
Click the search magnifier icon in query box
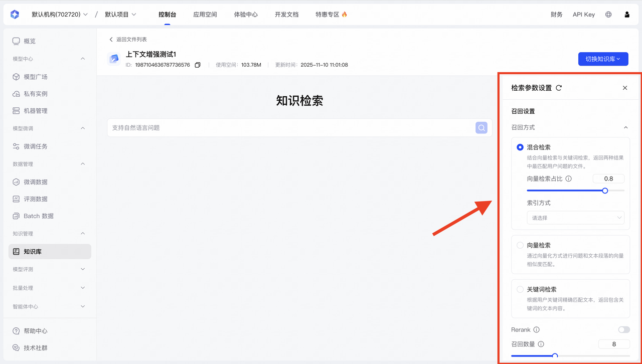pyautogui.click(x=481, y=128)
